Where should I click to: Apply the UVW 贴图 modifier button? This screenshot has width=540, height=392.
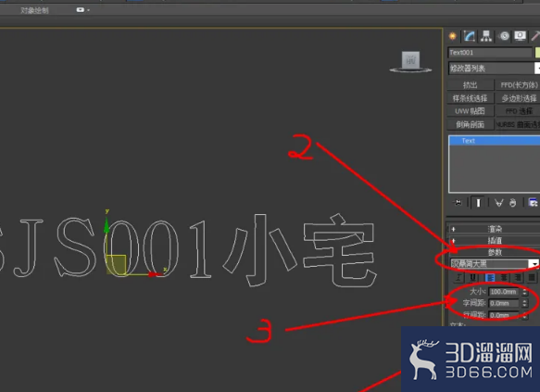click(x=471, y=111)
